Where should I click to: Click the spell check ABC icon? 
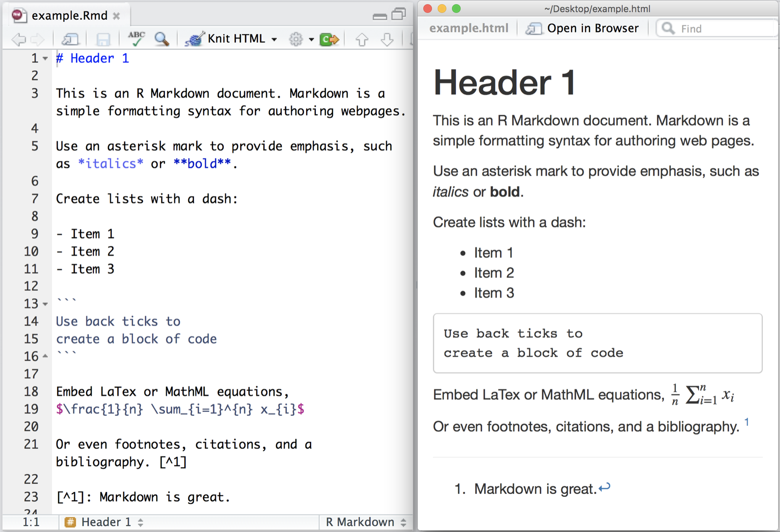[x=136, y=39]
